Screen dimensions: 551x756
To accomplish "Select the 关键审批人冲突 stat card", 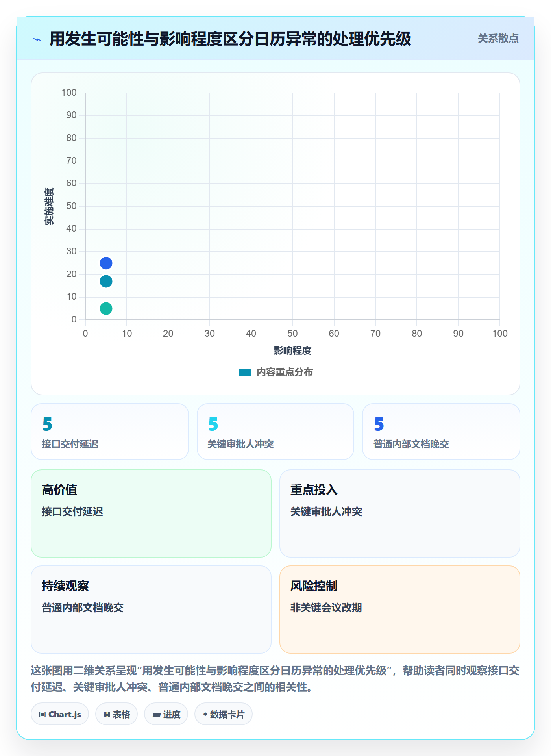I will coord(275,432).
